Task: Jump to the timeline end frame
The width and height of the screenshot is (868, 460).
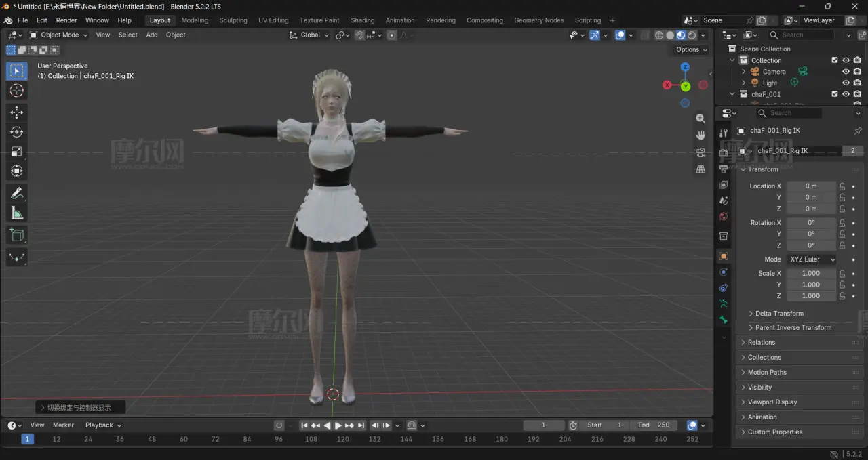Action: (360, 425)
